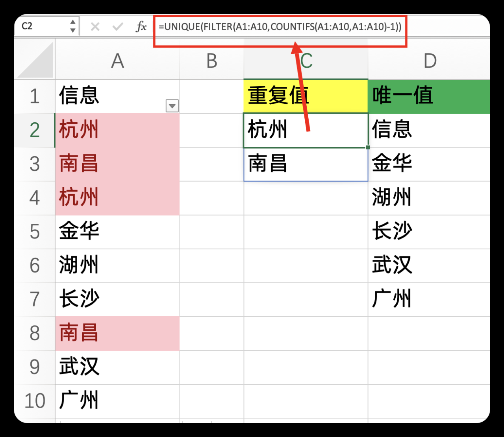The width and height of the screenshot is (504, 437).
Task: Click cell A10 containing 广州
Action: pyautogui.click(x=117, y=401)
